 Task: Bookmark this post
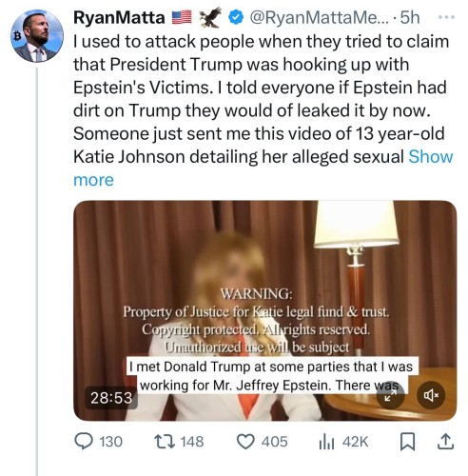(407, 442)
